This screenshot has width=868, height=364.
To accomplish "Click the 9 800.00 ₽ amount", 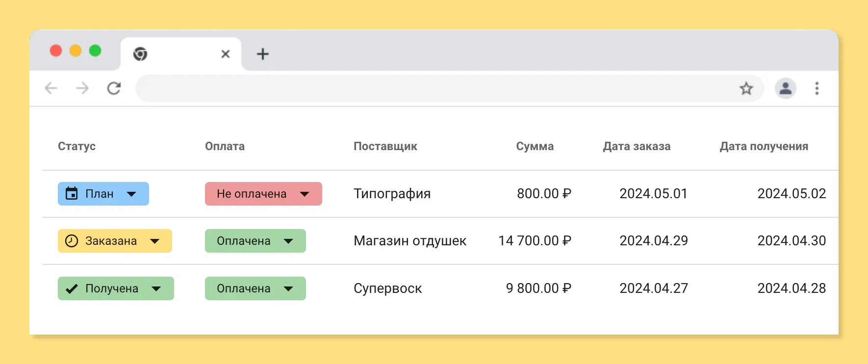I will (539, 288).
